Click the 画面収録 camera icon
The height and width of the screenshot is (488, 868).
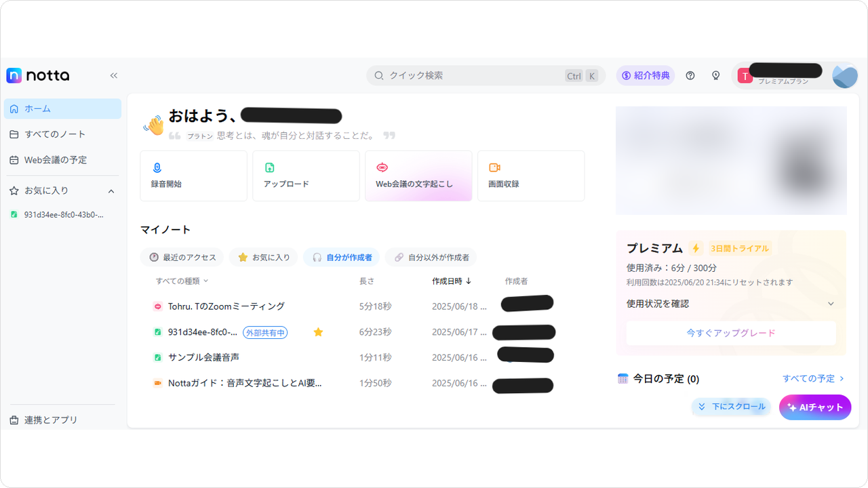[494, 167]
